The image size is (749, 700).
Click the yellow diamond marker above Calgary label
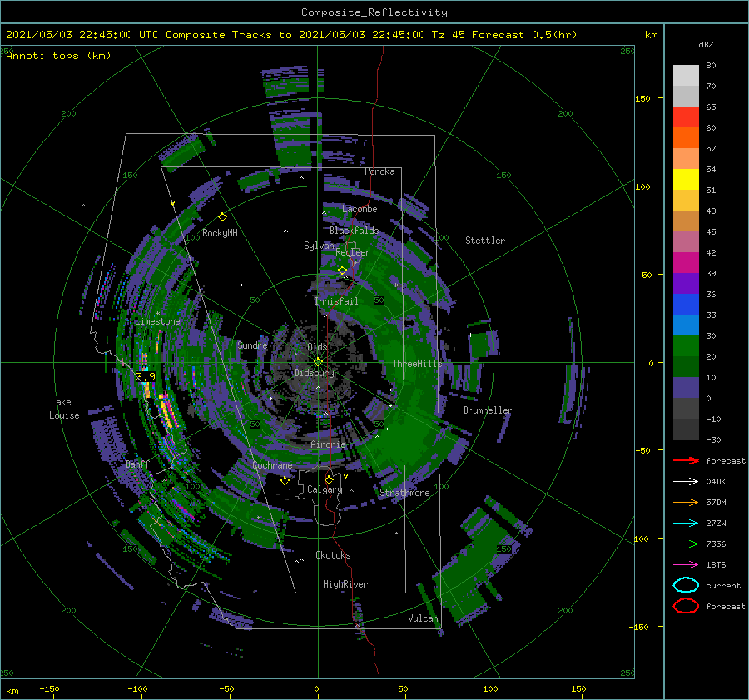click(x=329, y=479)
